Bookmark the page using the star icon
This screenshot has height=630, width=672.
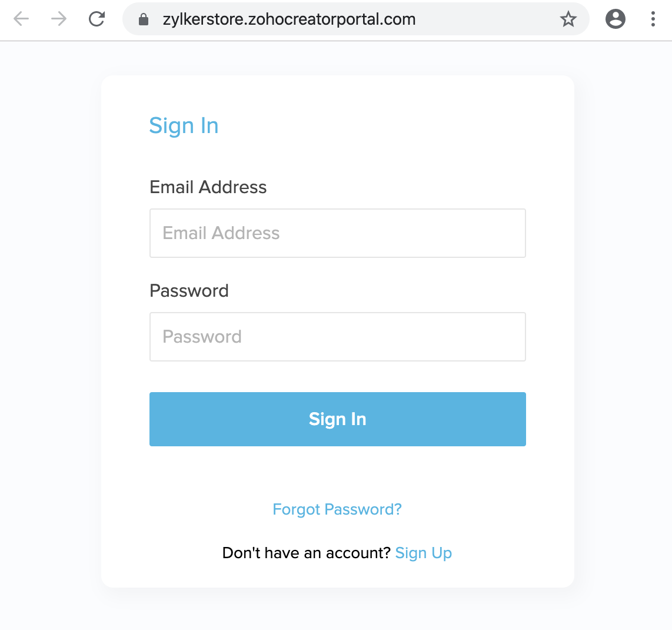point(568,18)
